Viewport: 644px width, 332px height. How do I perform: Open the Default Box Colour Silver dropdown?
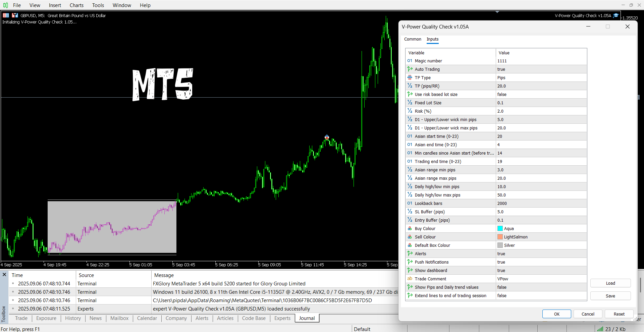coord(541,245)
